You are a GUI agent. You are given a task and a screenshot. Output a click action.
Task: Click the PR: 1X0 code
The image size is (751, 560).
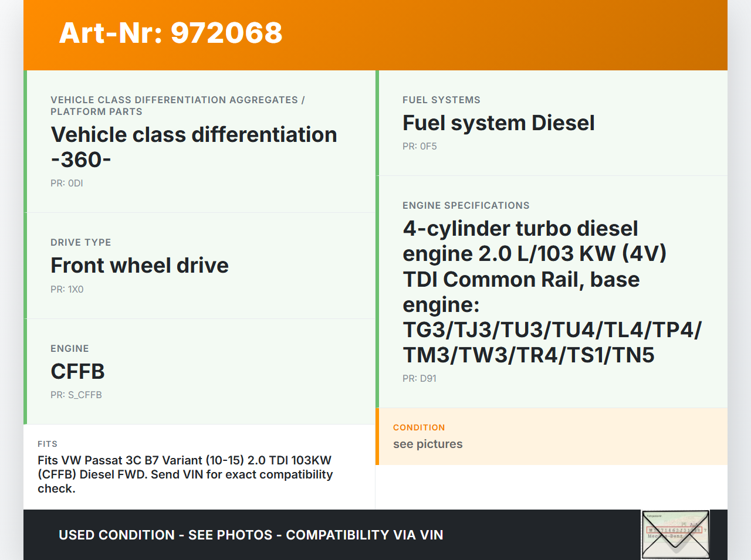pos(67,289)
